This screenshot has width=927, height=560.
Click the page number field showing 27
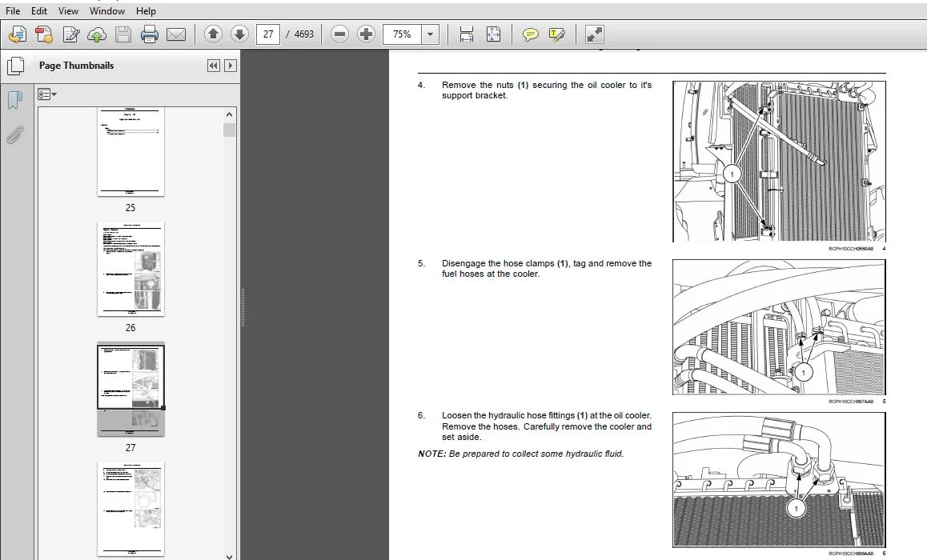click(x=268, y=34)
